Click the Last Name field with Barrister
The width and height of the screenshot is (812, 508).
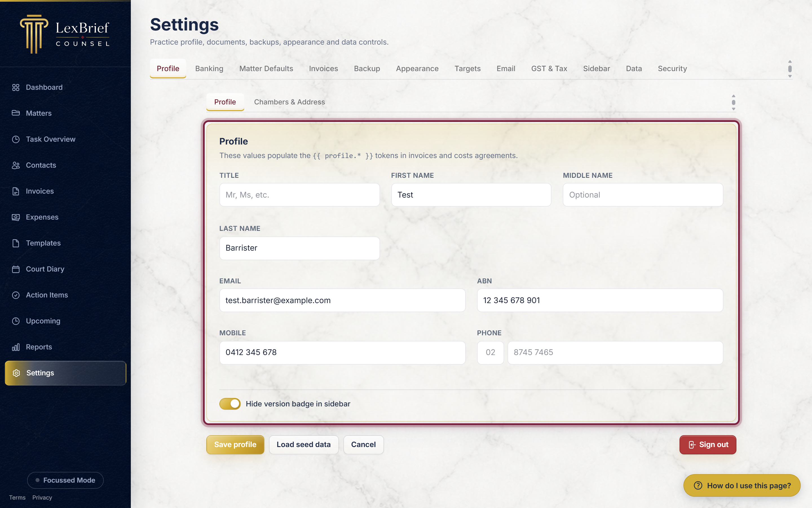(299, 248)
